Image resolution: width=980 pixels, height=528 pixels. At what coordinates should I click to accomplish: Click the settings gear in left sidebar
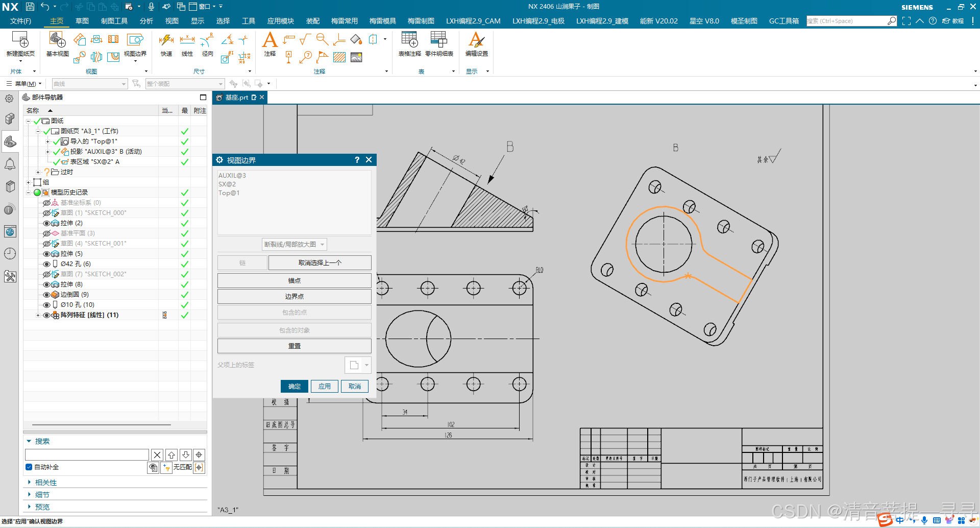pos(10,99)
